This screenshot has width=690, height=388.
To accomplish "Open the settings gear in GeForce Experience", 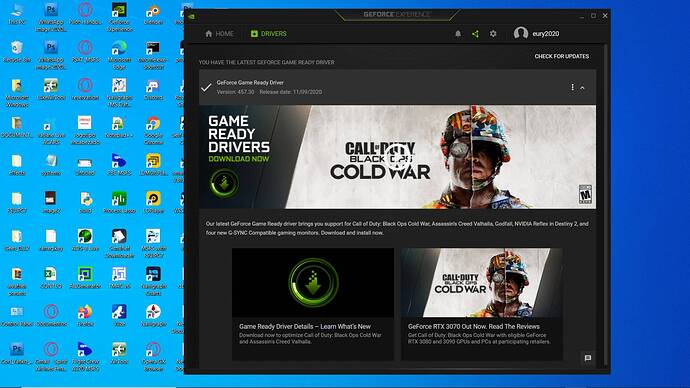I will click(493, 34).
